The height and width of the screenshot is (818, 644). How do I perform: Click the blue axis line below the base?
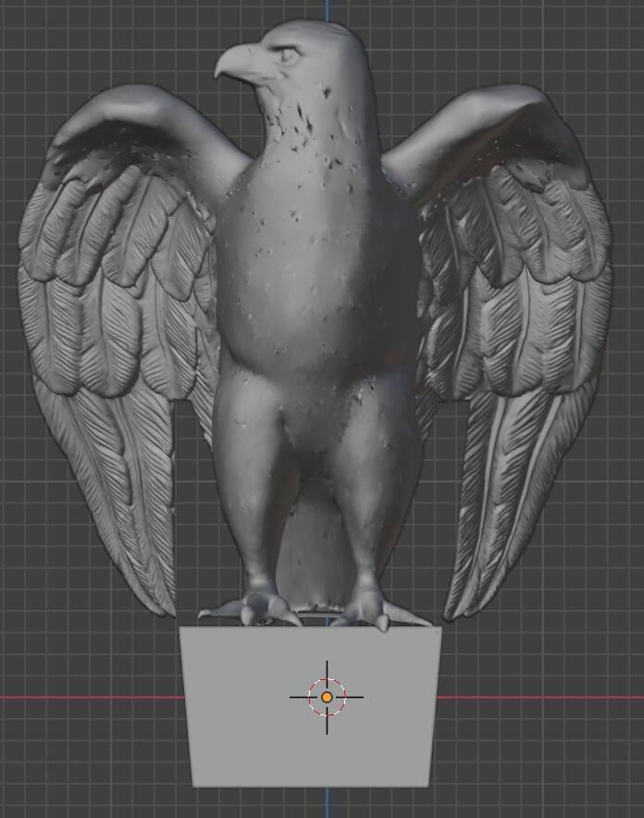click(x=327, y=801)
